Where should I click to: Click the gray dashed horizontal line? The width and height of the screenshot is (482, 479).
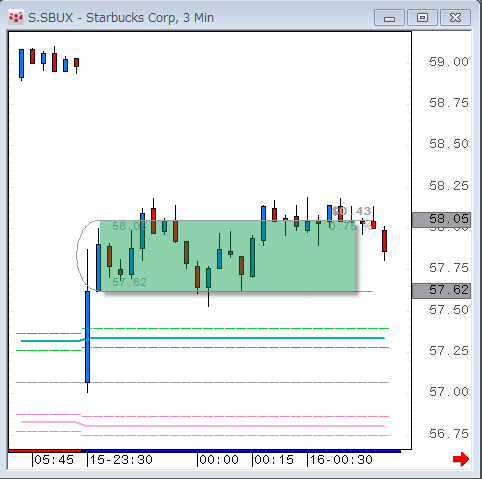(202, 382)
